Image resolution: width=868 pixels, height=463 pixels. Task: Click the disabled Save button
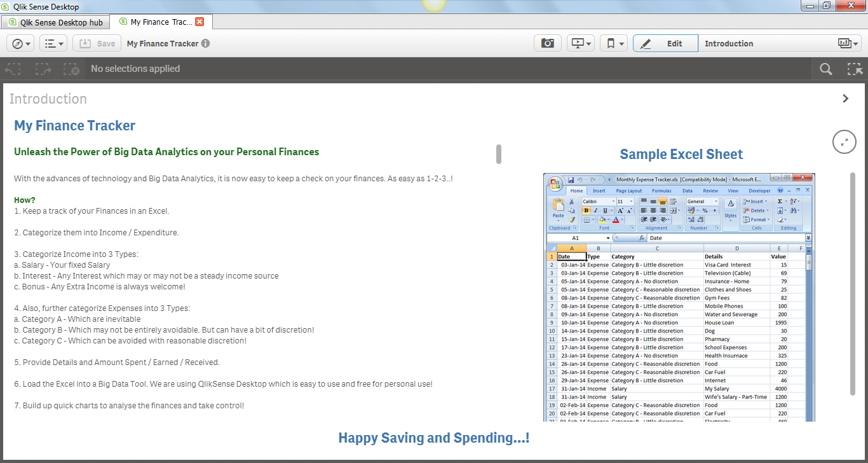(97, 43)
